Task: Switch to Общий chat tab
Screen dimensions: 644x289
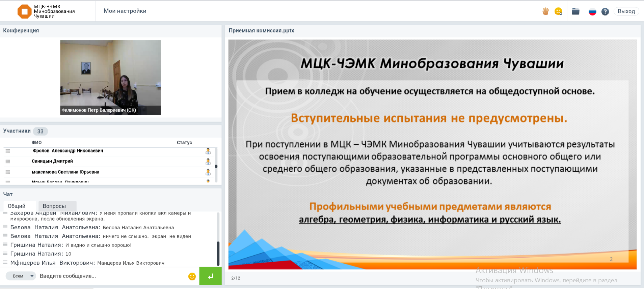Action: pyautogui.click(x=20, y=206)
